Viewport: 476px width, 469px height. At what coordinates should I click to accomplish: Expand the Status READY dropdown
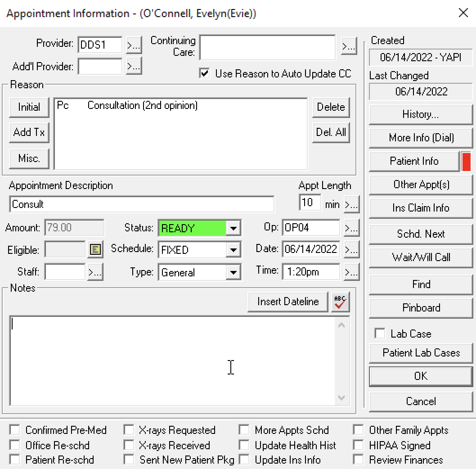(x=233, y=228)
